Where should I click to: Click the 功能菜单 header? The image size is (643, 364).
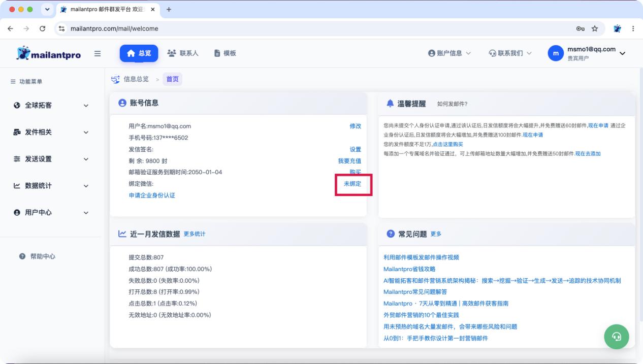click(27, 81)
